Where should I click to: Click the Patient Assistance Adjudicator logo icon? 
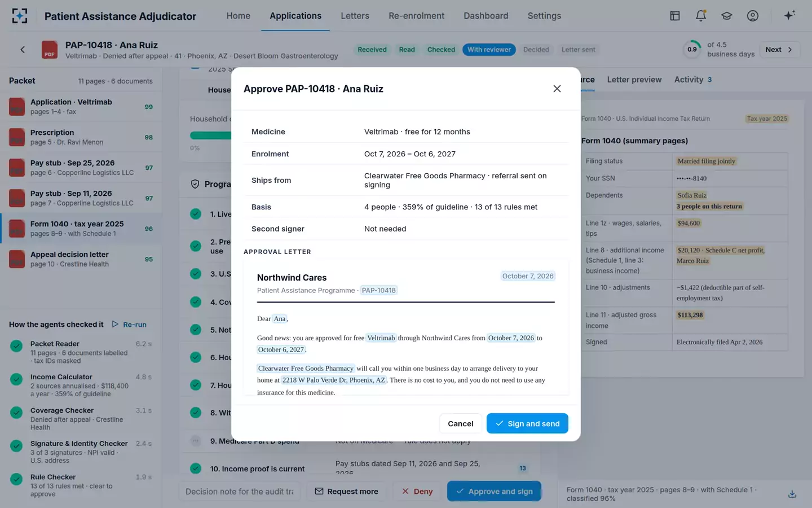coord(20,16)
